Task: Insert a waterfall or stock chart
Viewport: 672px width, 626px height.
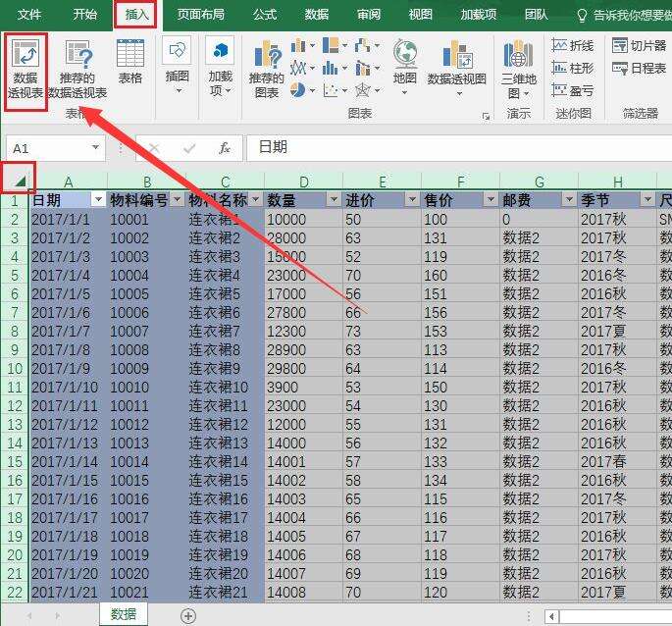Action: click(367, 45)
